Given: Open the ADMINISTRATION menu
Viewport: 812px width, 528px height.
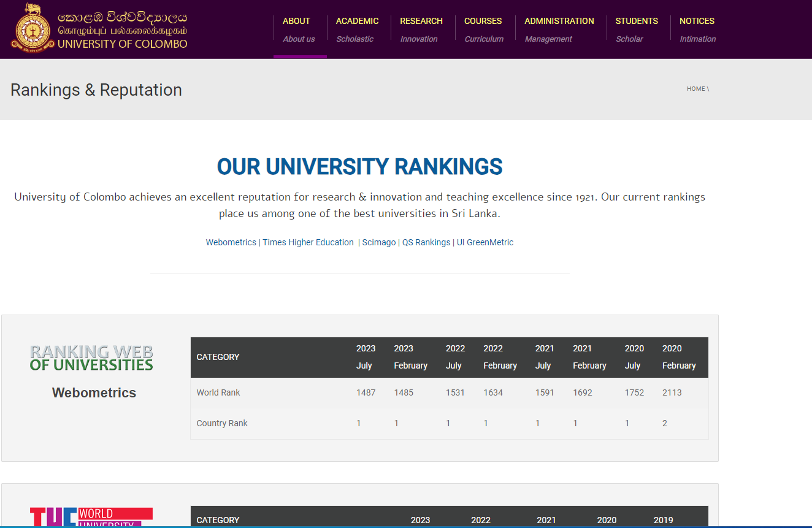Looking at the screenshot, I should 559,21.
